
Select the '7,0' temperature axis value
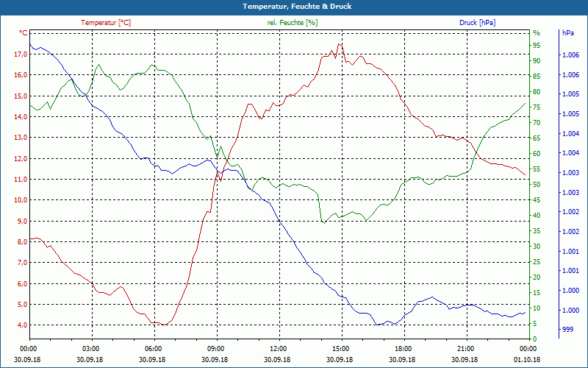tap(22, 262)
